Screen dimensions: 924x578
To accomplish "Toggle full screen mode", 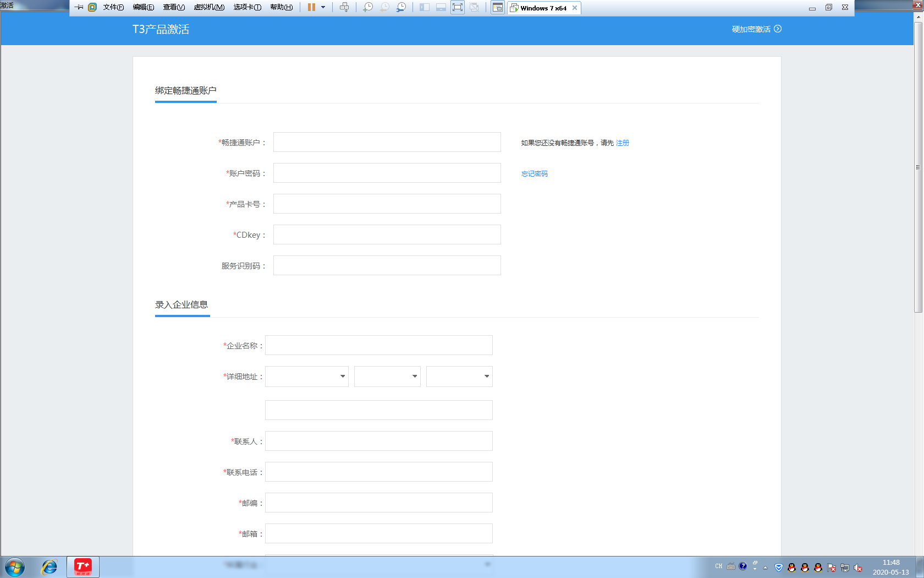I will click(x=457, y=7).
